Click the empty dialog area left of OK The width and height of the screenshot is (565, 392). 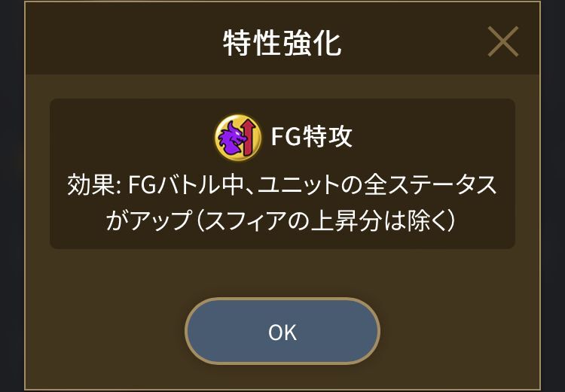pyautogui.click(x=105, y=331)
